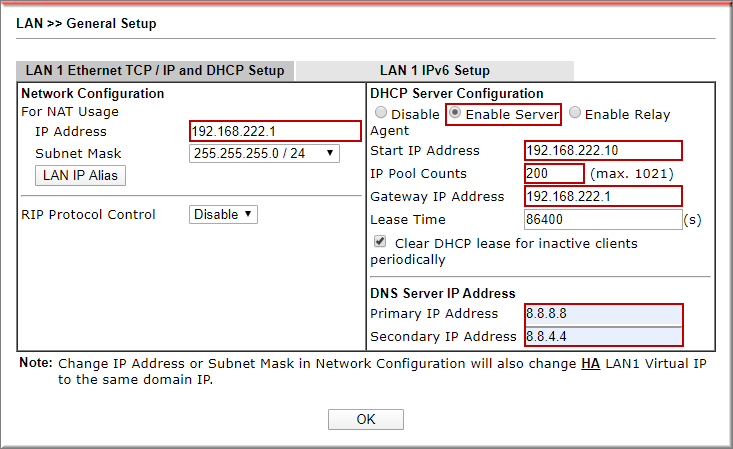
Task: Click the LAN IP Alias button
Action: [80, 175]
